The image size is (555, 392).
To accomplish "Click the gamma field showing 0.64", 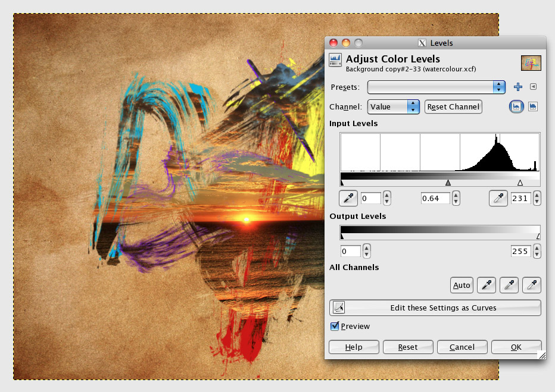I will pos(435,198).
